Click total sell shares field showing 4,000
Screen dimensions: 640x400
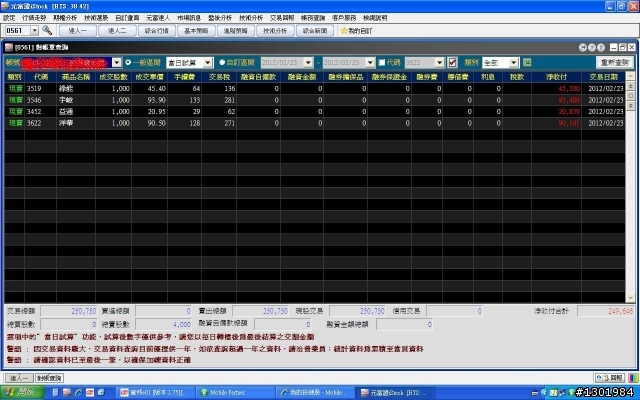[163, 324]
